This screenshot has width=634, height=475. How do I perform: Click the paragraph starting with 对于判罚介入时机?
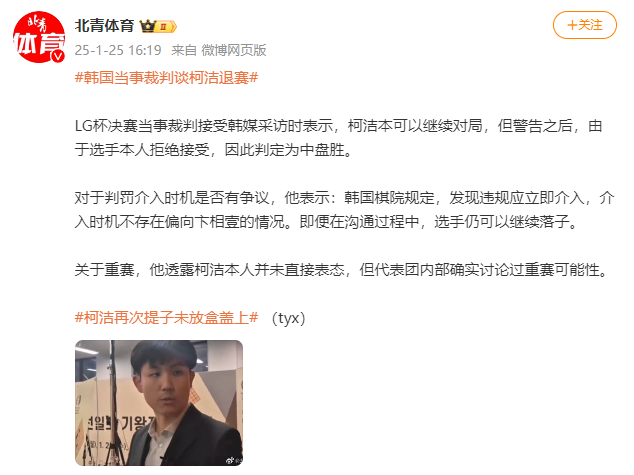pyautogui.click(x=344, y=210)
